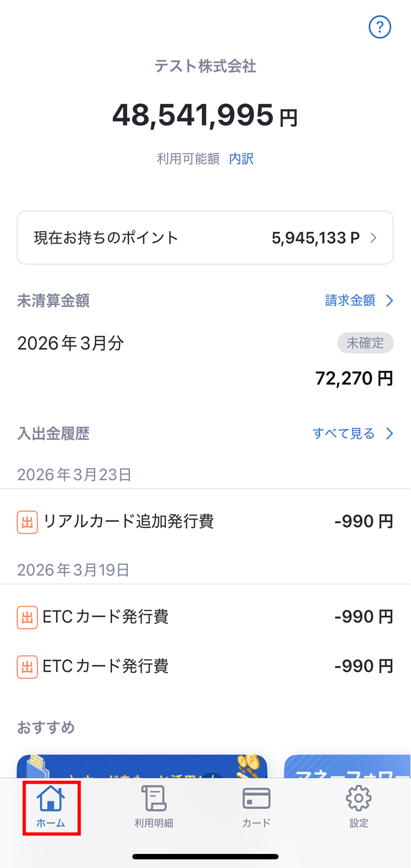Tap the 72,270 円 unsettled amount

(x=354, y=379)
